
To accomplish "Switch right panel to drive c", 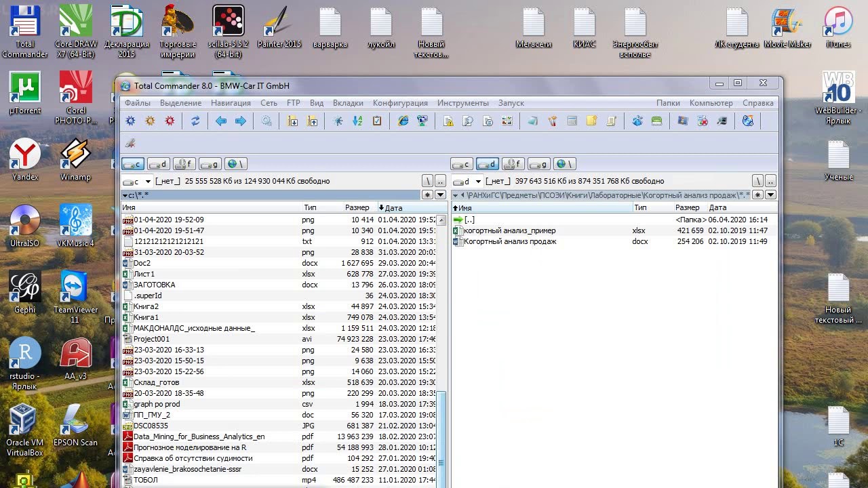I will click(x=462, y=164).
